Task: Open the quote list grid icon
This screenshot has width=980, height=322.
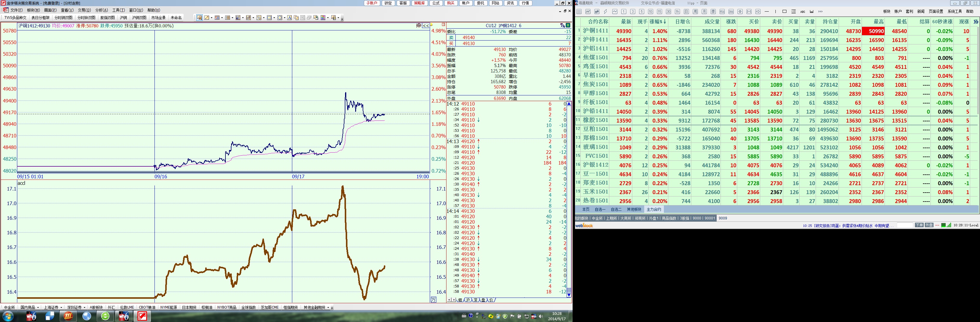Action: (x=579, y=11)
